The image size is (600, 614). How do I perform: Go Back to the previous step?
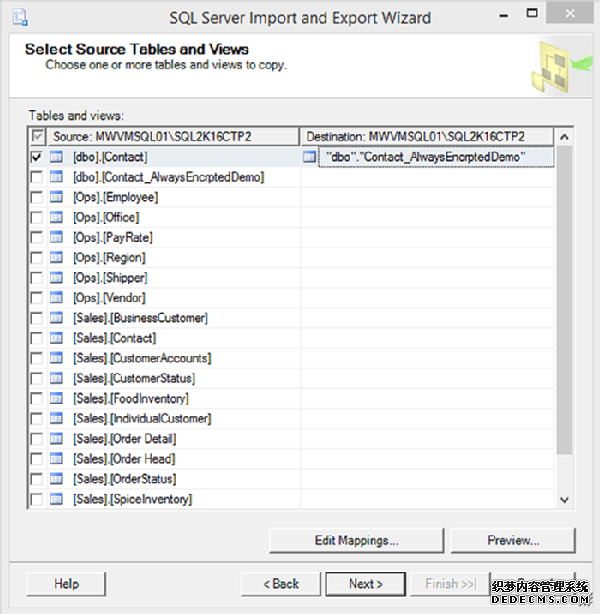pyautogui.click(x=281, y=584)
